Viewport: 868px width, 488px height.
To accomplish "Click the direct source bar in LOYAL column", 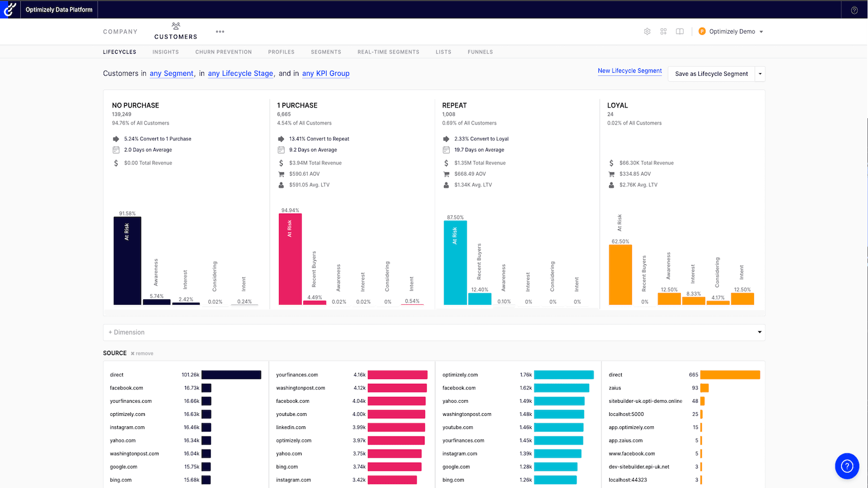I will tap(730, 375).
